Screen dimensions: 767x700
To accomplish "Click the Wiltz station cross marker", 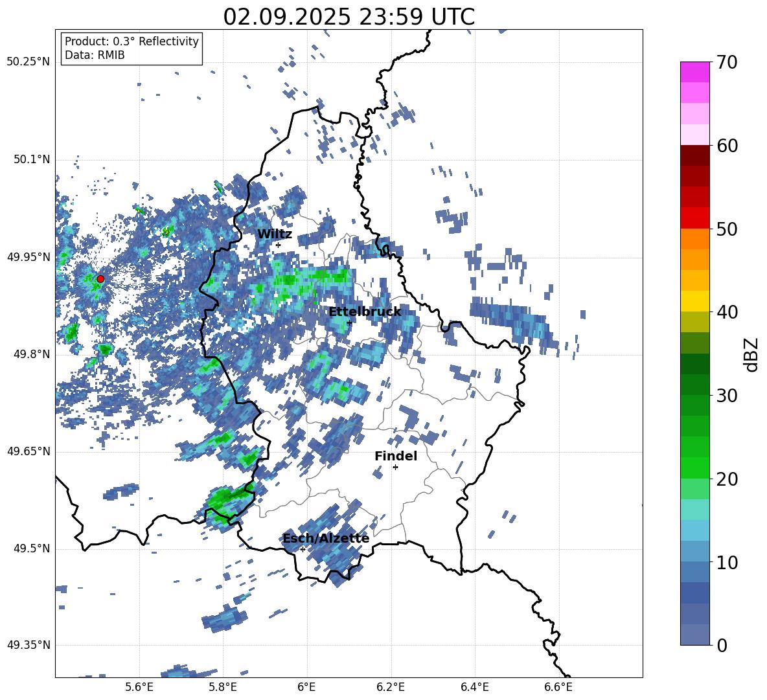I will click(279, 245).
